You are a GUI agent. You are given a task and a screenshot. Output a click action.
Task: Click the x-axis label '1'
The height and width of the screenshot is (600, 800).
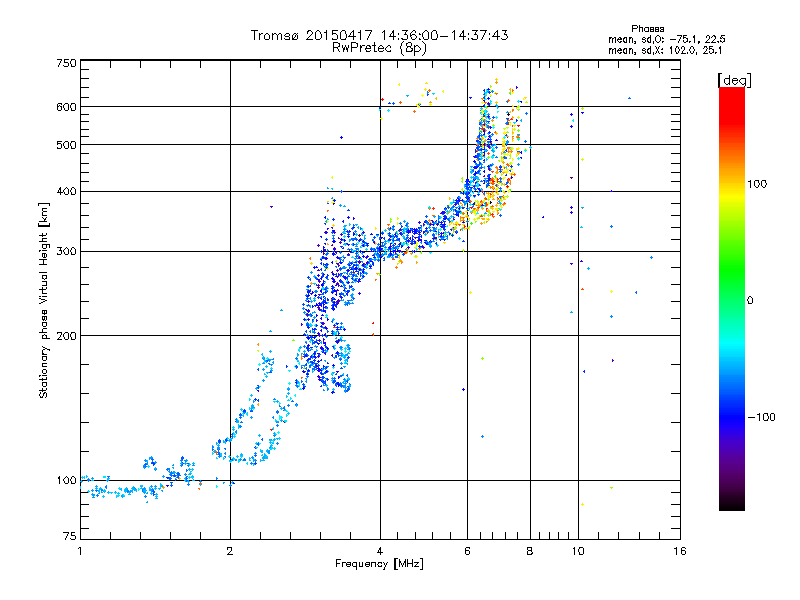pyautogui.click(x=80, y=551)
